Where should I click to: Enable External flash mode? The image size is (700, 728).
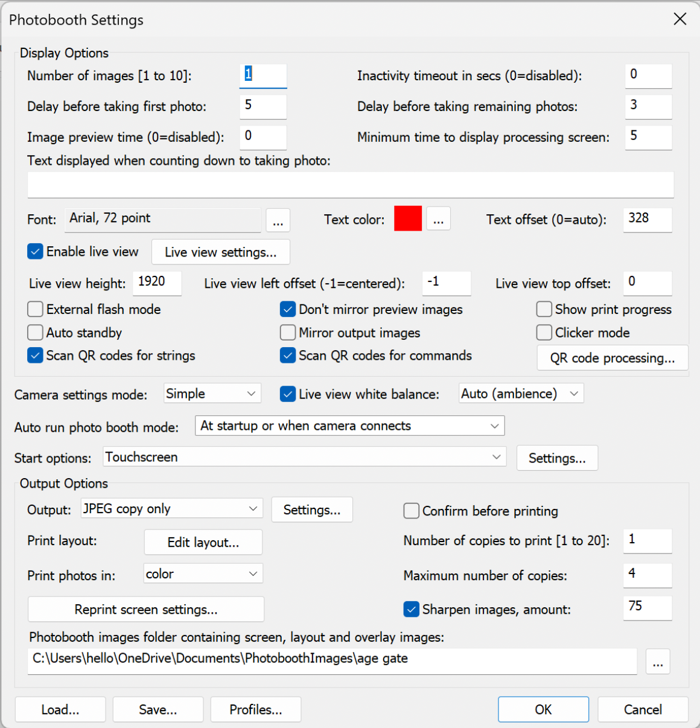pos(36,310)
